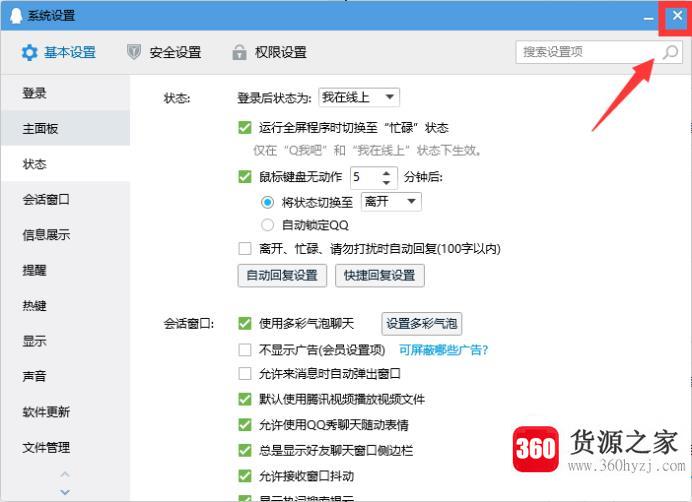Image resolution: width=692 pixels, height=502 pixels.
Task: Click the lock icon for 权限设置
Action: pos(239,52)
